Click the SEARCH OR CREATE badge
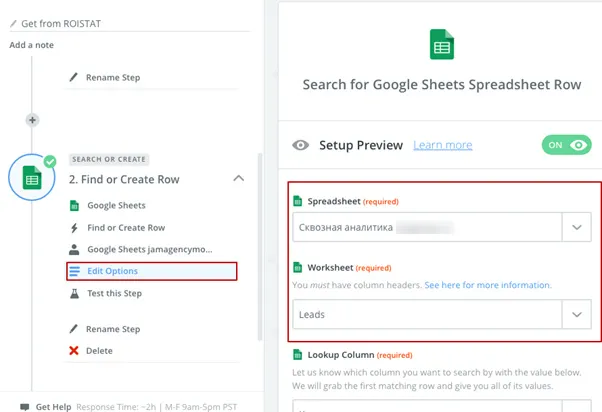602x412 pixels. click(x=109, y=159)
